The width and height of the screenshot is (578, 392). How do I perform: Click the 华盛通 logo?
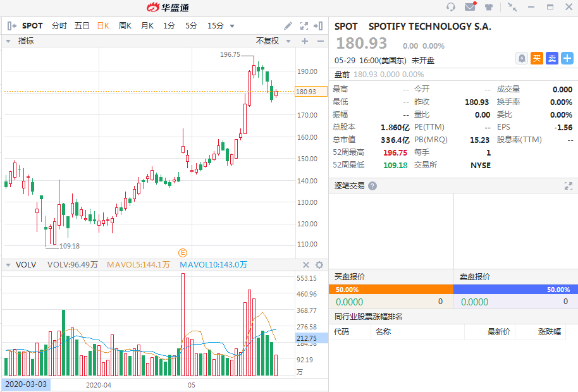coord(168,8)
